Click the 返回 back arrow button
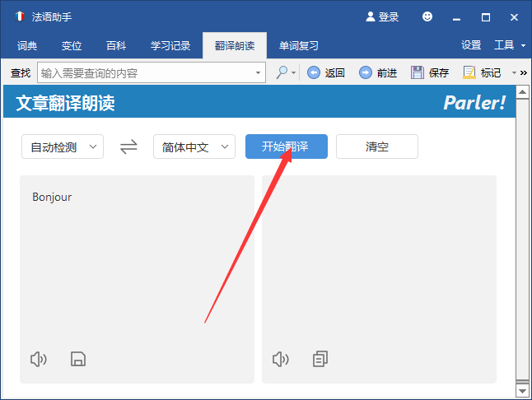Image resolution: width=532 pixels, height=400 pixels. coord(326,72)
